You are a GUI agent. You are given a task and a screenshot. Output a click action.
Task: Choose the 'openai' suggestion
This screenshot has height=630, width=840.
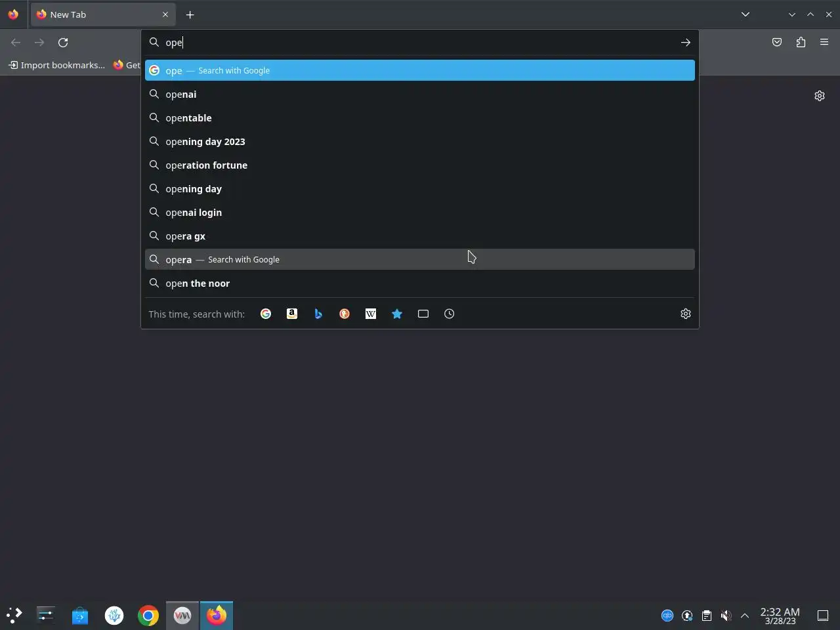coord(420,94)
